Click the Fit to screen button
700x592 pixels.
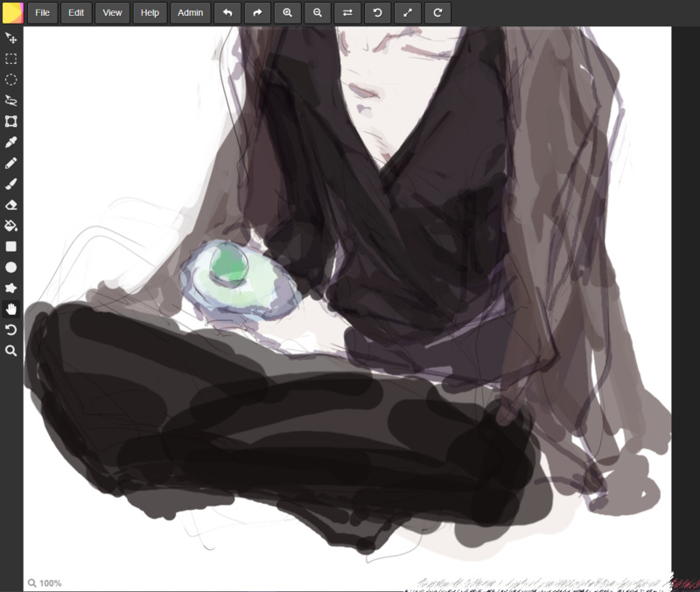click(408, 12)
